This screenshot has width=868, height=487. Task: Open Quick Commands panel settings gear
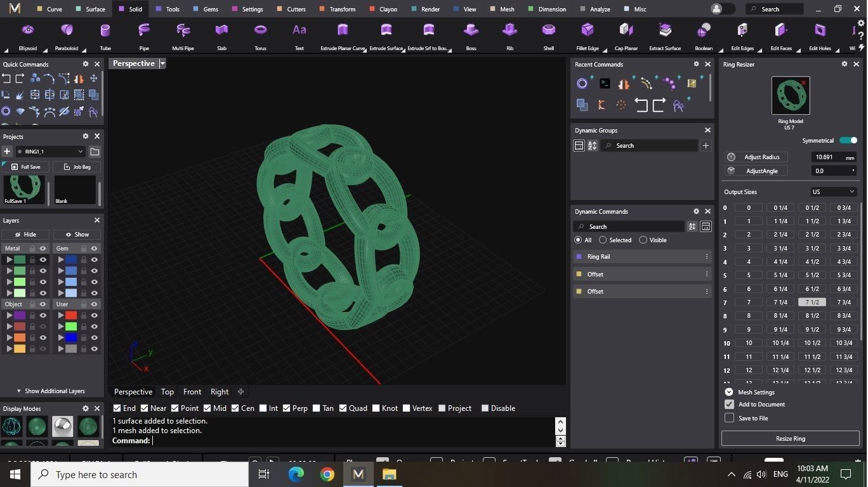[86, 64]
